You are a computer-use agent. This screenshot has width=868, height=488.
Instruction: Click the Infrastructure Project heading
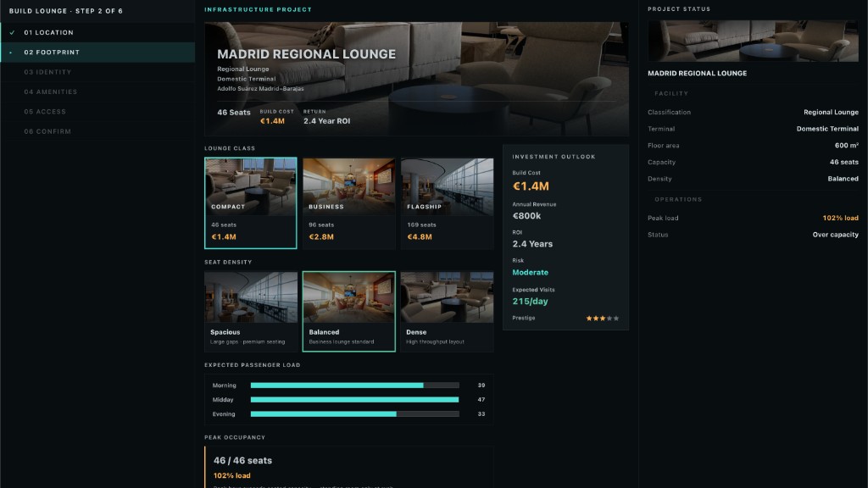pos(258,9)
